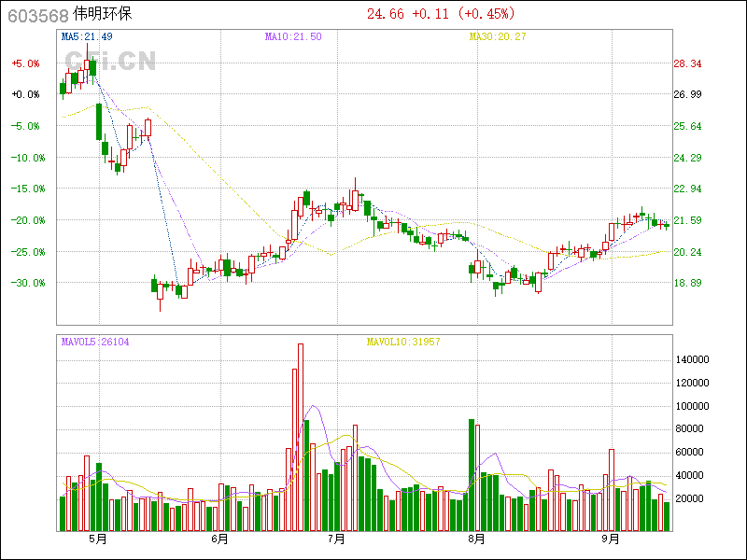Click the MAVOL5:26104 volume label
Viewport: 747px width, 560px height.
(x=95, y=342)
